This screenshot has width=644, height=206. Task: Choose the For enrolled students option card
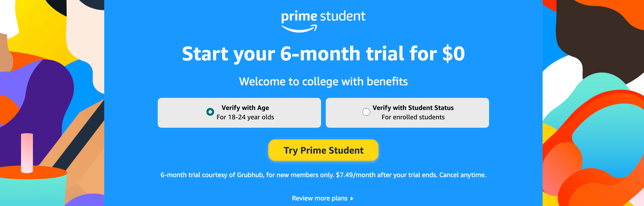pos(407,113)
